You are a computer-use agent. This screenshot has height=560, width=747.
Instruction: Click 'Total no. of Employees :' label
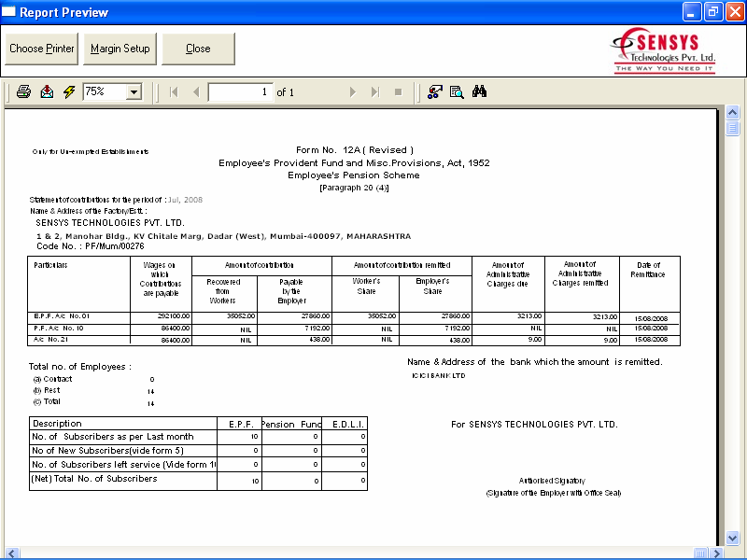[80, 367]
